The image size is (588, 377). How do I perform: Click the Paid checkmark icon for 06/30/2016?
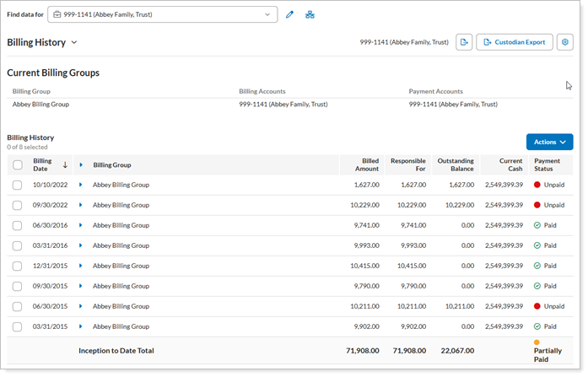coord(537,226)
